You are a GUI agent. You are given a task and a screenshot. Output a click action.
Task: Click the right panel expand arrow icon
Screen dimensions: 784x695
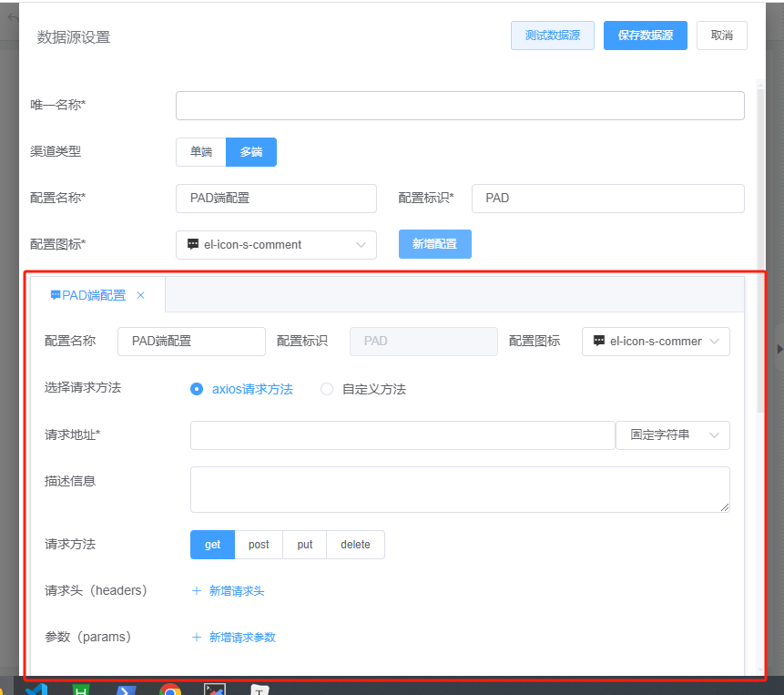[779, 349]
